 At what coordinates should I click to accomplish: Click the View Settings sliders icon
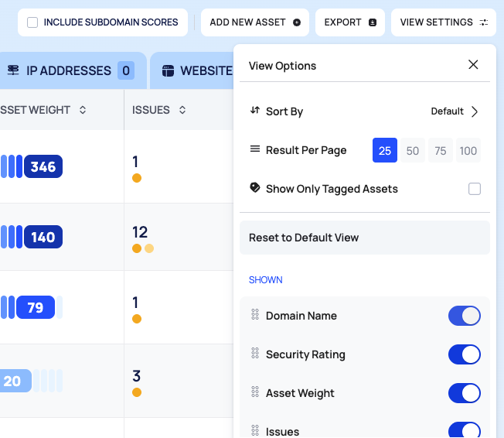coord(483,22)
